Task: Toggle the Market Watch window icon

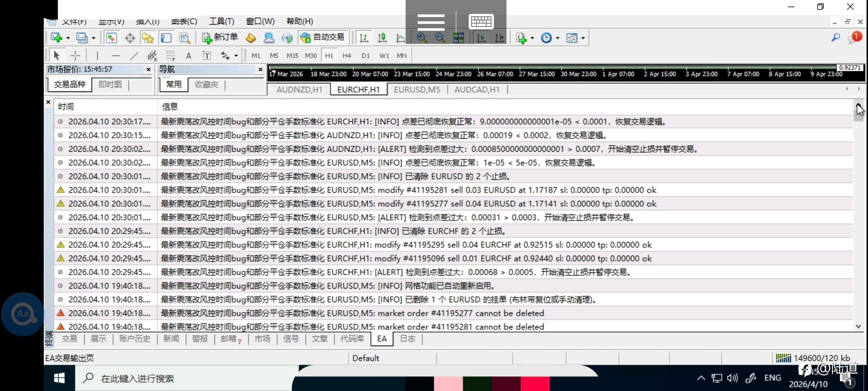Action: [111, 38]
